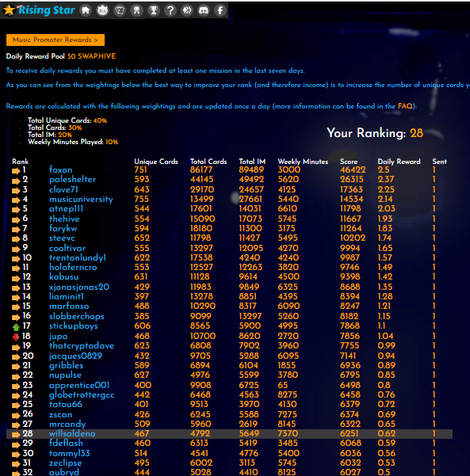470x476 pixels.
Task: Open marfonso's profile link
Action: tap(69, 306)
